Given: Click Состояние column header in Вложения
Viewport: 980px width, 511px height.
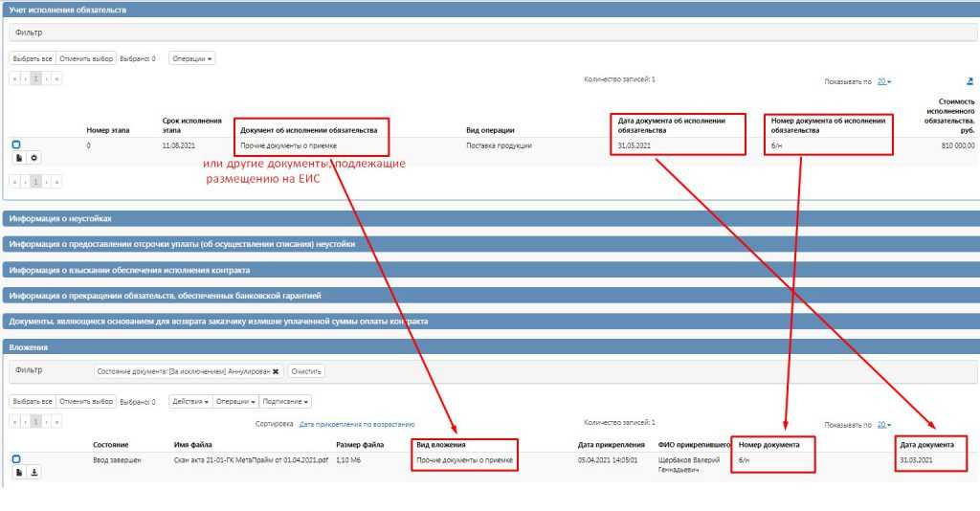Looking at the screenshot, I should (111, 445).
